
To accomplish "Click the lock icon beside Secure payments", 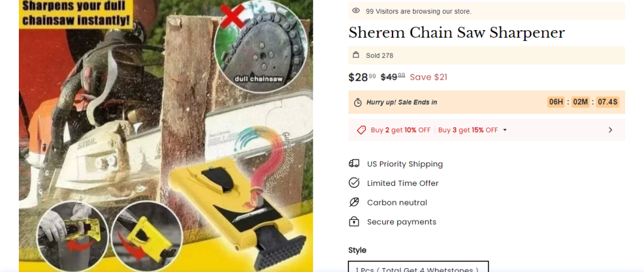I will tap(354, 222).
